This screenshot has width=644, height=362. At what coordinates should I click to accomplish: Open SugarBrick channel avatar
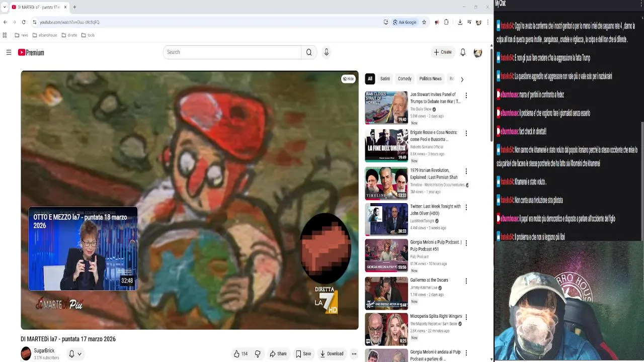point(26,354)
